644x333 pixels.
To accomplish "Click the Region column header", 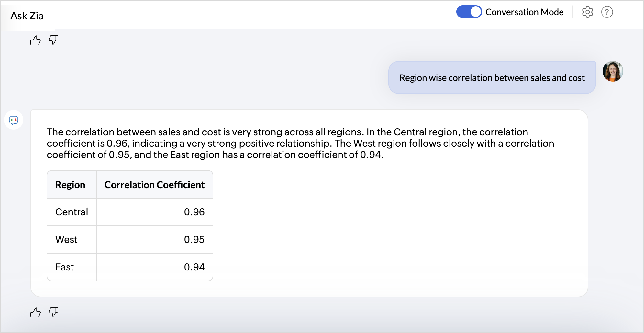I will point(70,185).
